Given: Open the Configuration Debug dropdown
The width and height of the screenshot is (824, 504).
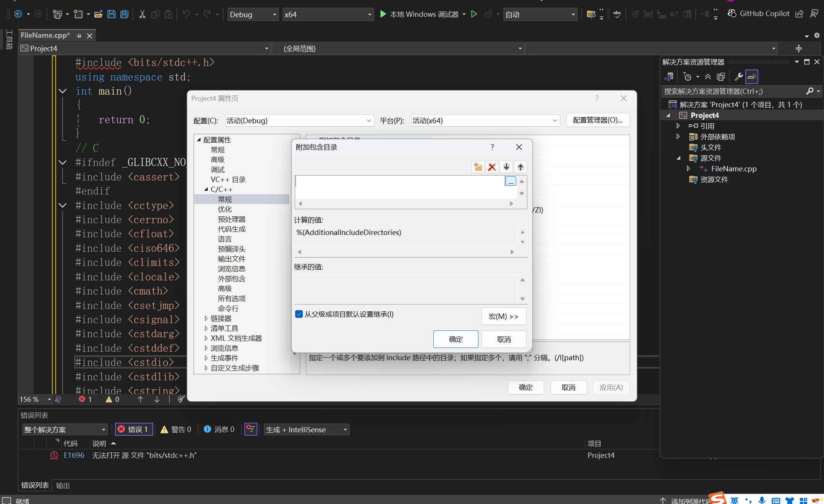Looking at the screenshot, I should point(299,121).
